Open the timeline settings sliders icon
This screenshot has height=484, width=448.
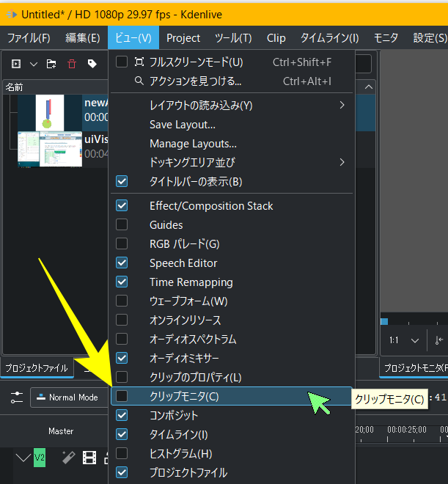coord(16,397)
